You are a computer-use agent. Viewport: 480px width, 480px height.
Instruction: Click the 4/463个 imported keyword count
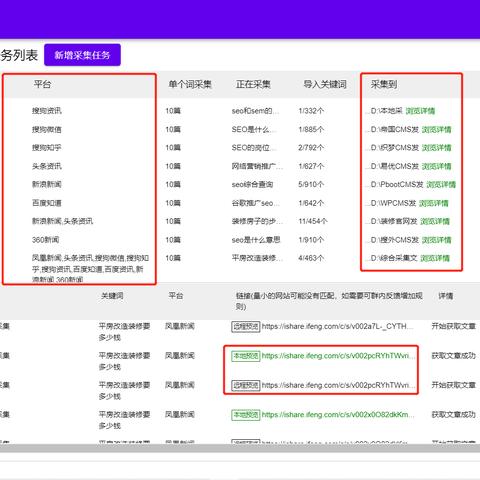coord(311,258)
